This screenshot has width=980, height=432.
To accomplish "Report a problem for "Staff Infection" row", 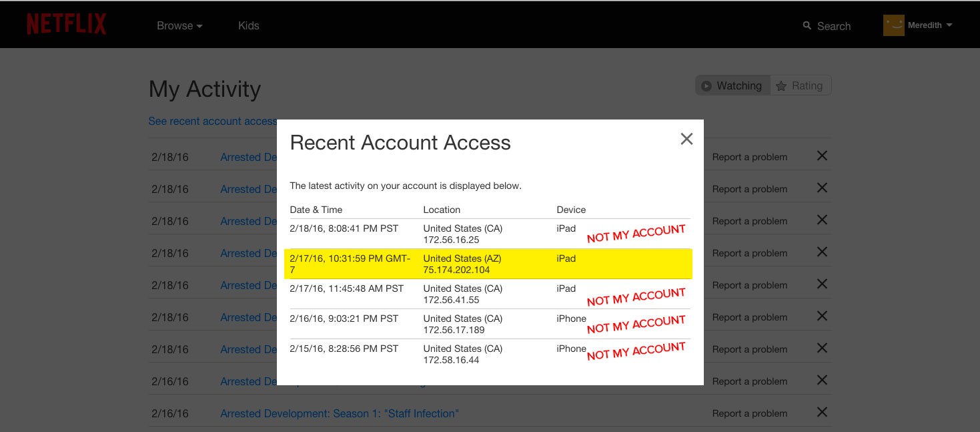I will pos(750,413).
